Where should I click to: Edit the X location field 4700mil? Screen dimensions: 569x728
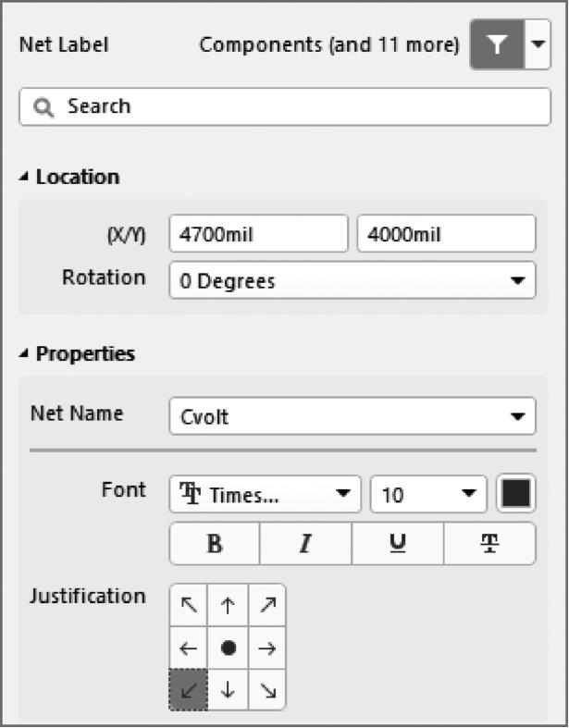click(258, 233)
